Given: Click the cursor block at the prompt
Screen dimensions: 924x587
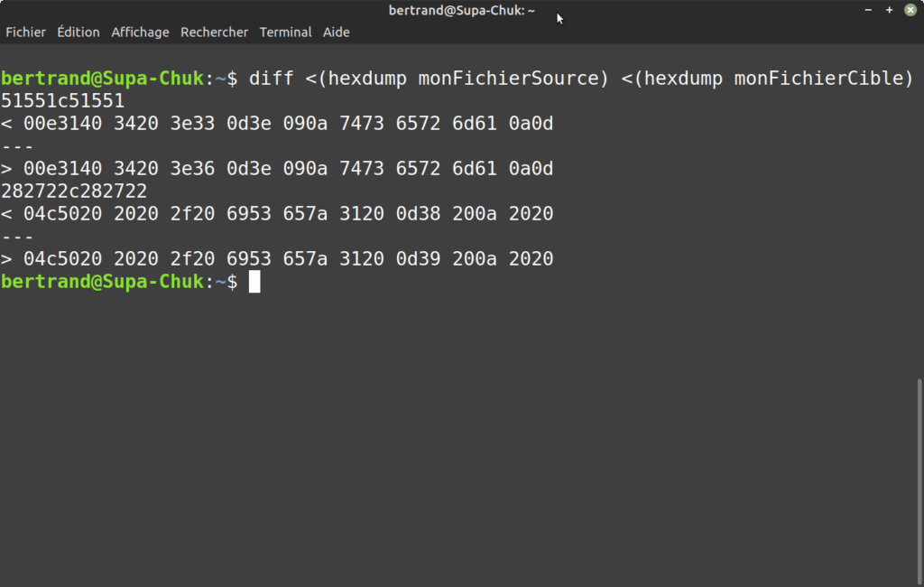Looking at the screenshot, I should click(x=254, y=282).
